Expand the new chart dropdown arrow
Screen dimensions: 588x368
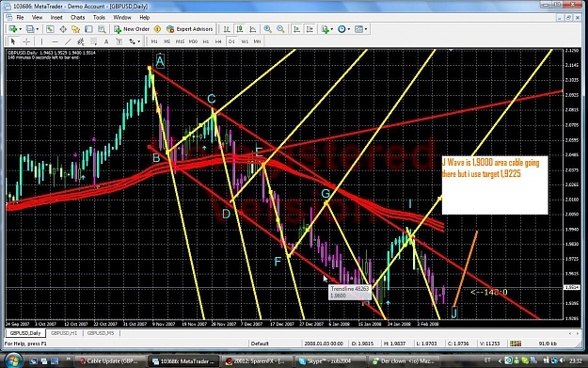20,29
